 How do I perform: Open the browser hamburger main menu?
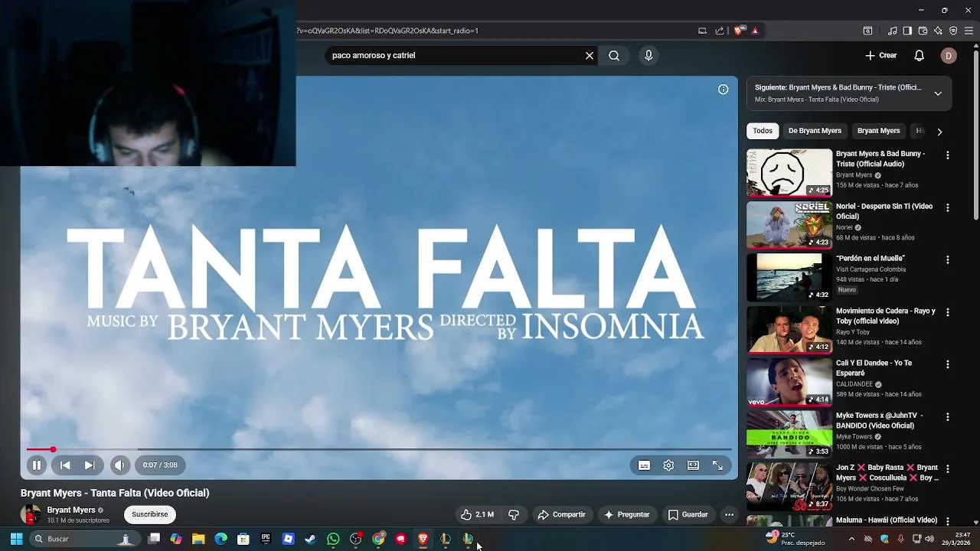pos(969,31)
